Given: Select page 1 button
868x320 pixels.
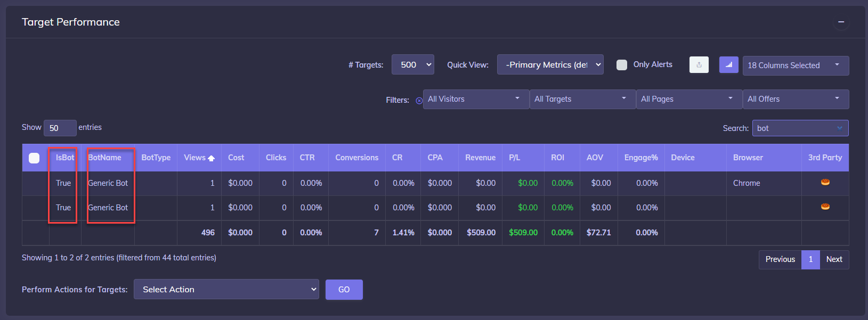Looking at the screenshot, I should pyautogui.click(x=810, y=259).
